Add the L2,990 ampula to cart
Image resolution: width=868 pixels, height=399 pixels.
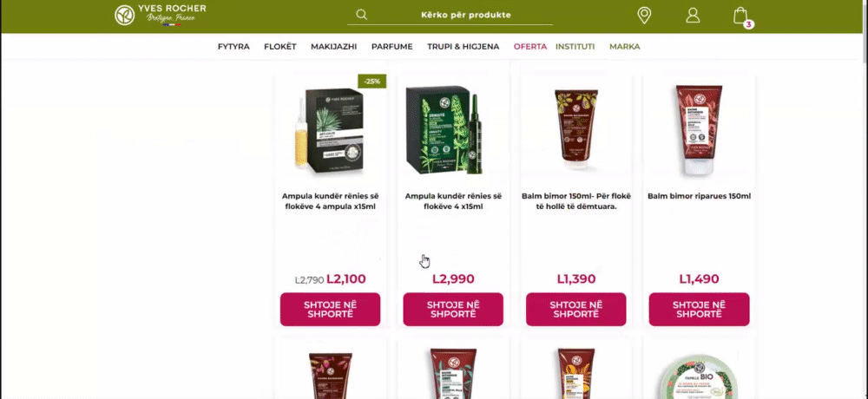point(453,310)
